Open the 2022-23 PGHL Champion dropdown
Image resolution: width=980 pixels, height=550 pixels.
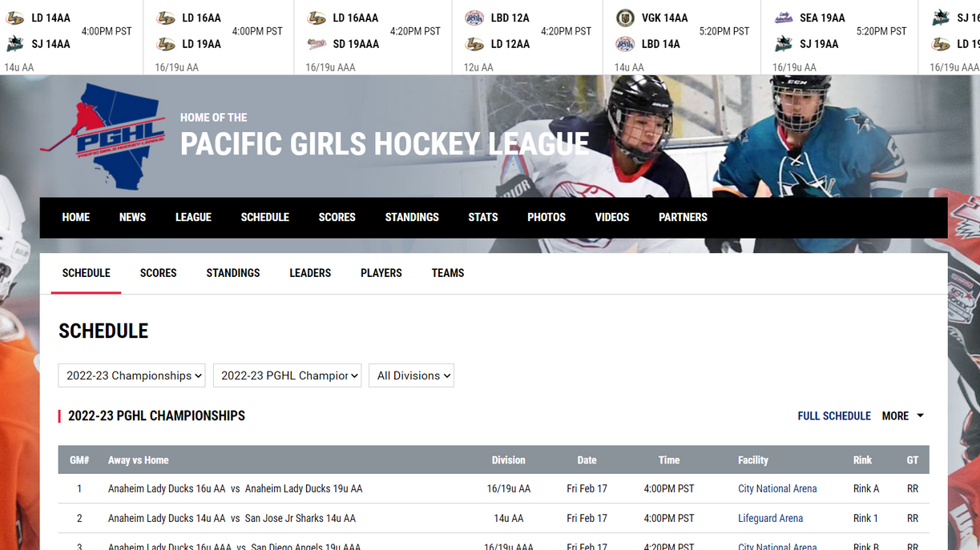[287, 375]
